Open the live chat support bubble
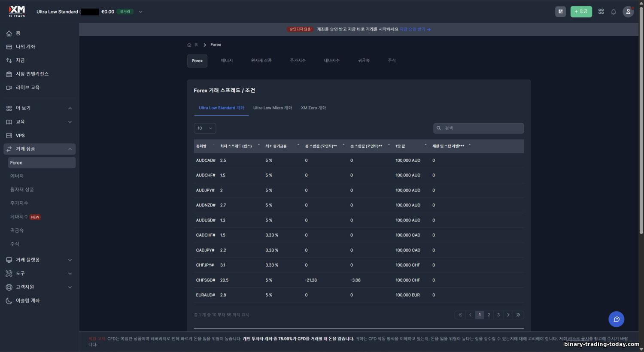The height and width of the screenshot is (352, 644). (x=616, y=319)
